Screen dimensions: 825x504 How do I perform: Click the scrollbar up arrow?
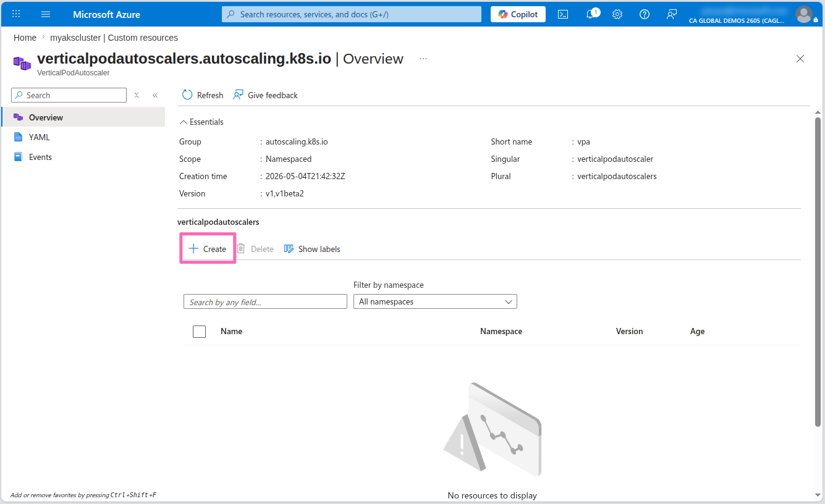818,112
